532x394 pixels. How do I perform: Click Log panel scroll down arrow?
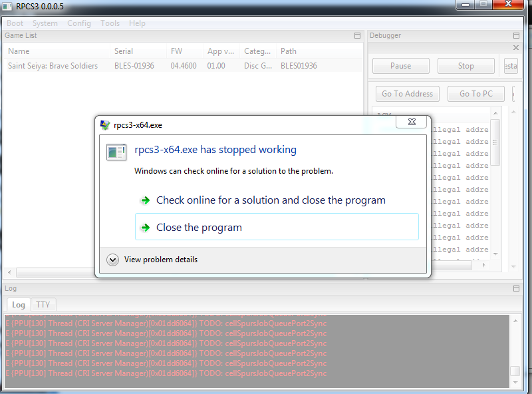pyautogui.click(x=515, y=383)
